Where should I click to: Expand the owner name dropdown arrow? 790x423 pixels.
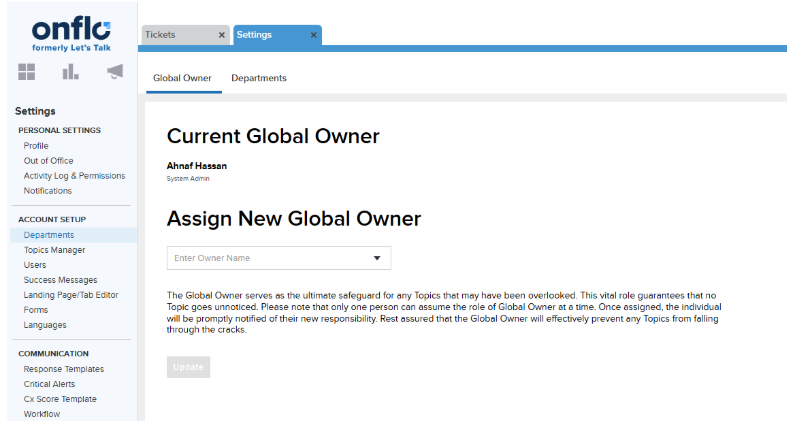coord(377,258)
